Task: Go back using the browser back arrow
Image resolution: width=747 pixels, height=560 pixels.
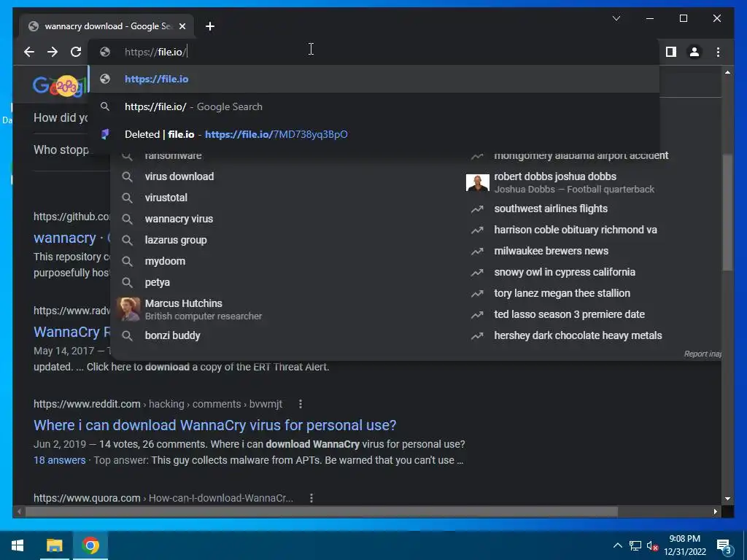Action: 29,52
